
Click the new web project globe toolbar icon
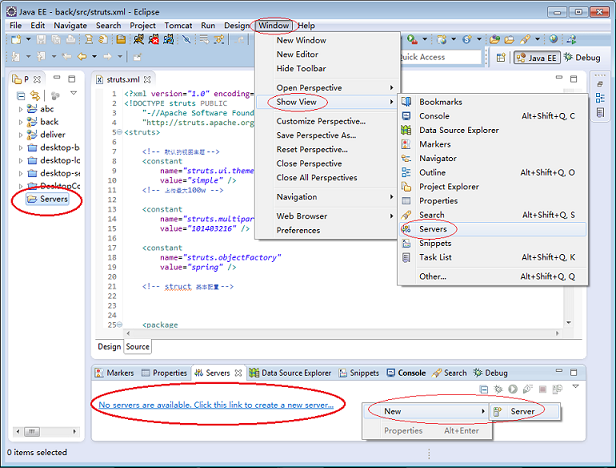click(442, 39)
